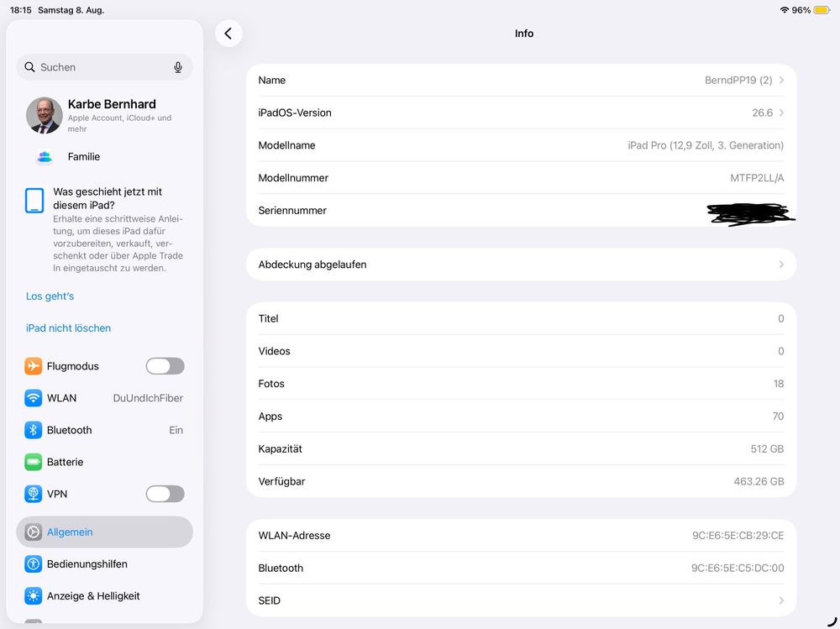Tap the green Batterie icon

click(x=34, y=462)
